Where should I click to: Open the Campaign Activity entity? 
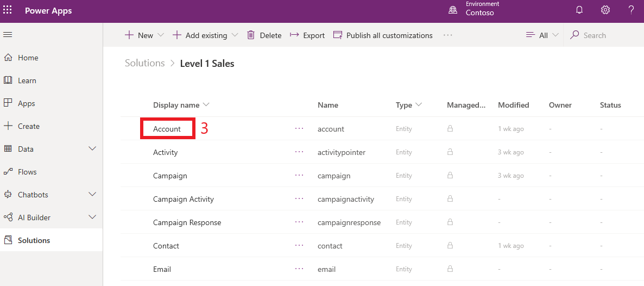183,199
